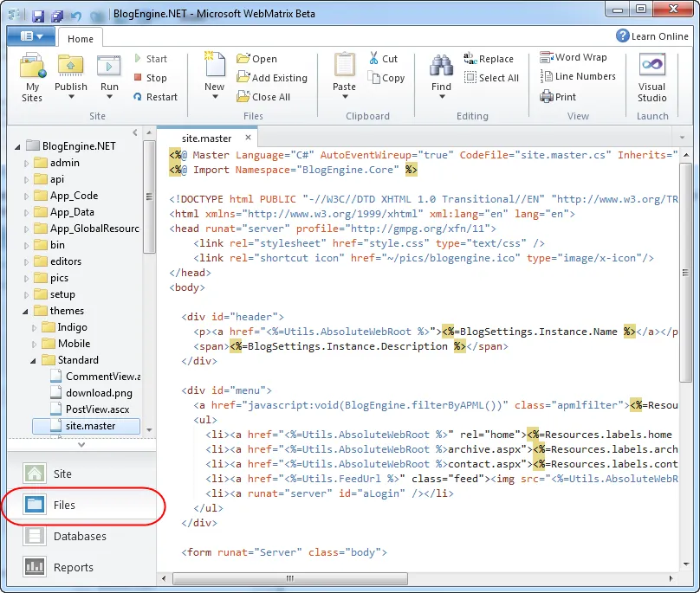This screenshot has height=593, width=700.
Task: Collapse the themes folder
Action: 27,311
